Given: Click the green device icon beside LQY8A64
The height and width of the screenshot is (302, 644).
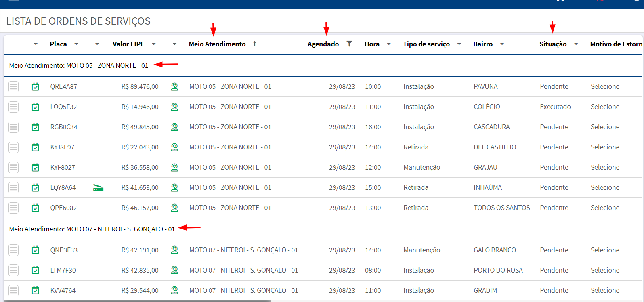Looking at the screenshot, I should (98, 187).
